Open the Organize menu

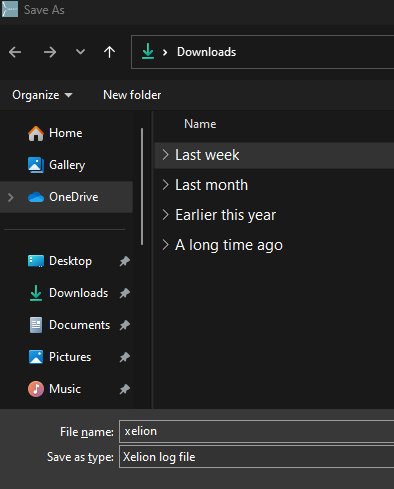(42, 95)
